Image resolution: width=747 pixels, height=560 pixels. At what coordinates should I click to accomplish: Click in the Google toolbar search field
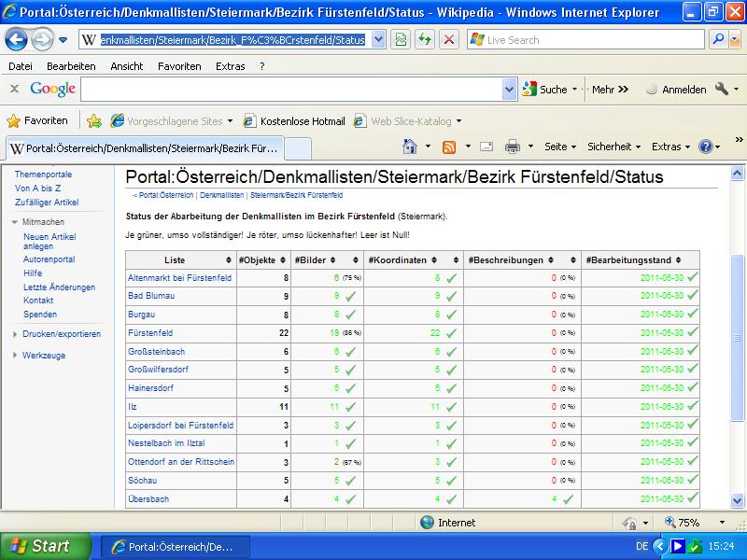291,90
